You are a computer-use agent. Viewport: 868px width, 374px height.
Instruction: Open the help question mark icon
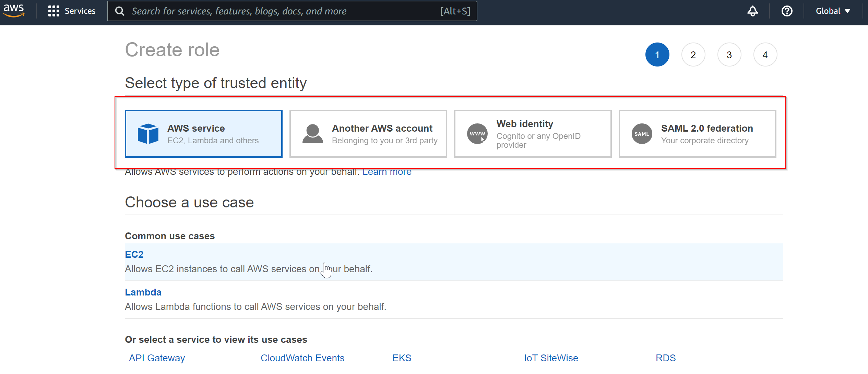point(787,11)
